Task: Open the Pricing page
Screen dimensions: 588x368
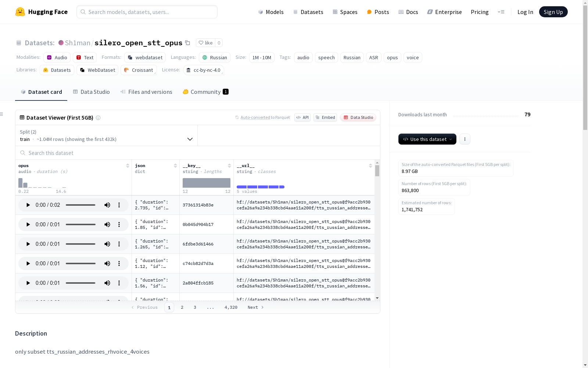Action: coord(480,12)
